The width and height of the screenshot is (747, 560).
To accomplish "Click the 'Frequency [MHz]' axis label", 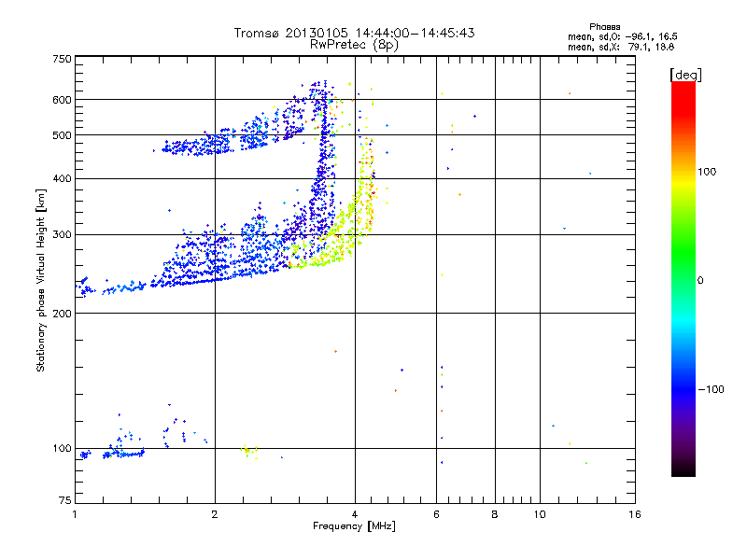I will tap(354, 526).
